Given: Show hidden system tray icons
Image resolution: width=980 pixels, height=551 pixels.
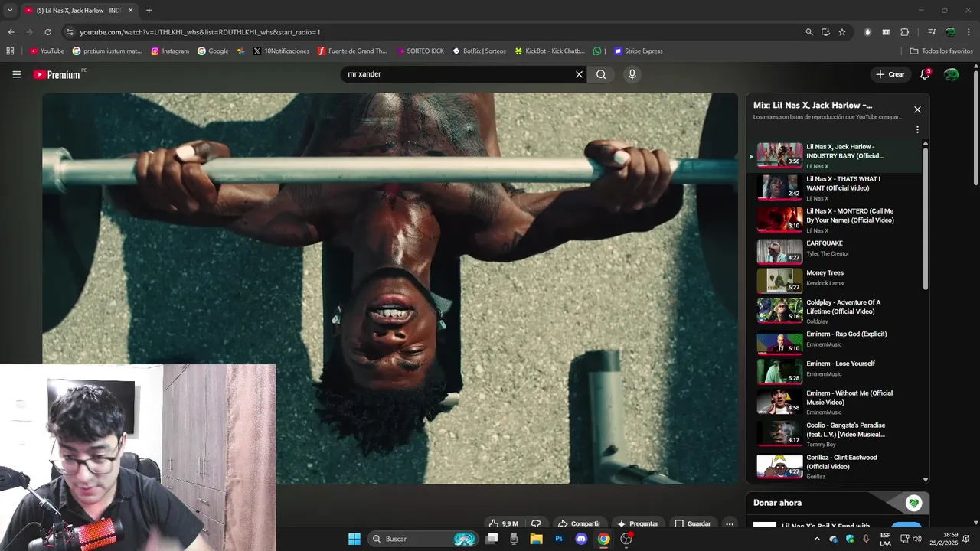Looking at the screenshot, I should point(816,539).
